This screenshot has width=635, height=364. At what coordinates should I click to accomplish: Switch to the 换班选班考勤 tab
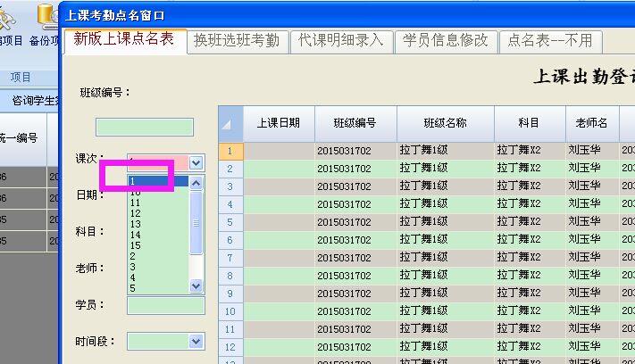pyautogui.click(x=237, y=40)
